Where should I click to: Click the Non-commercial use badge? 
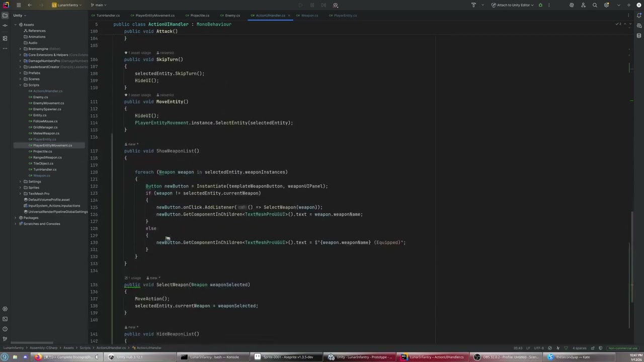tap(622, 348)
